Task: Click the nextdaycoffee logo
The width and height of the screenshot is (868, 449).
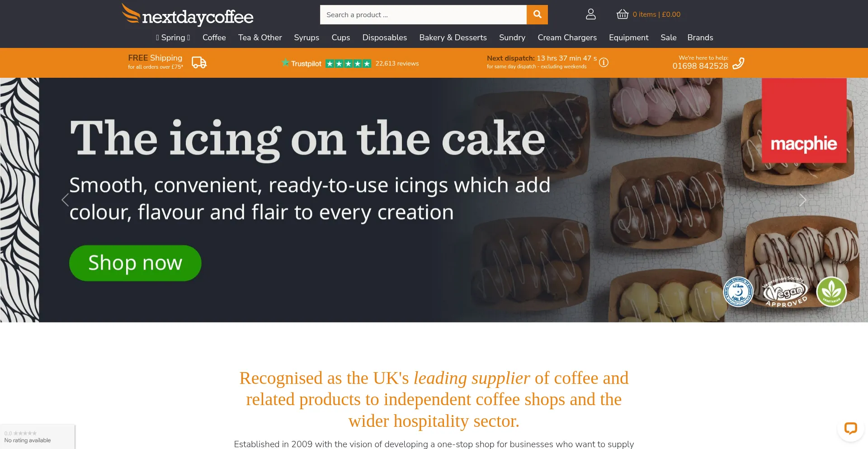Action: click(188, 15)
